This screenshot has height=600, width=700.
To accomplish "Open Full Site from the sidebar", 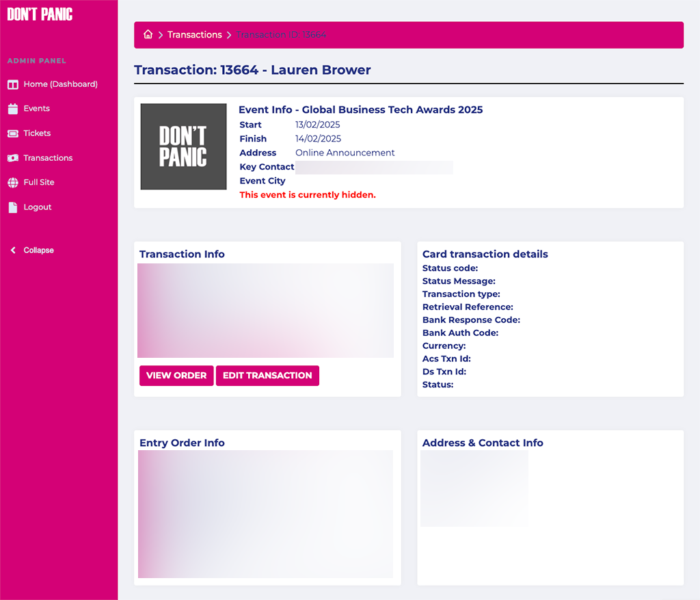I will pyautogui.click(x=39, y=183).
